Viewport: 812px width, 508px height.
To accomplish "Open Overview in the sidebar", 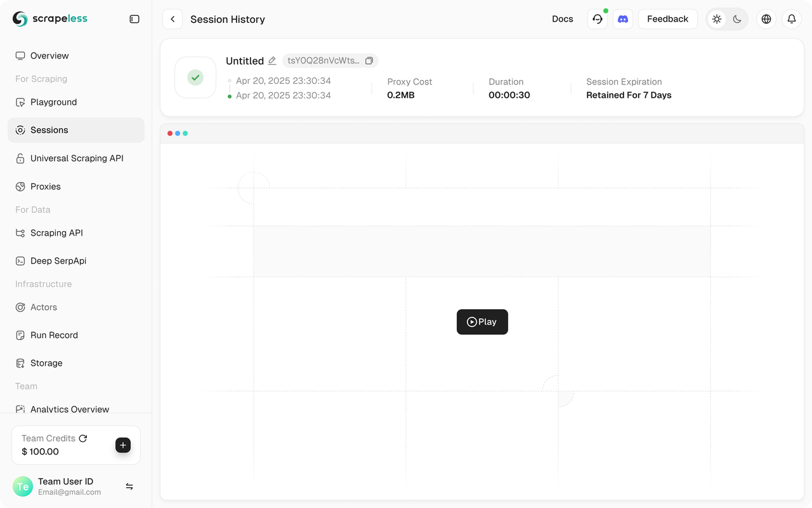I will tap(76, 56).
